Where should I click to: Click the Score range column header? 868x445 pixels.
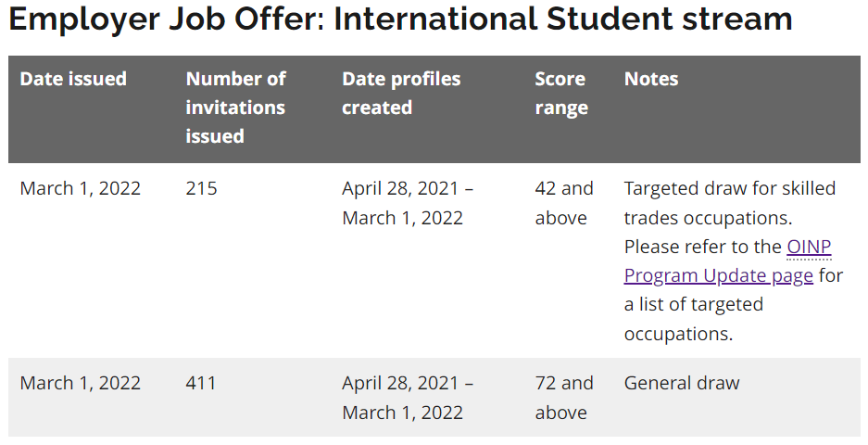click(560, 93)
